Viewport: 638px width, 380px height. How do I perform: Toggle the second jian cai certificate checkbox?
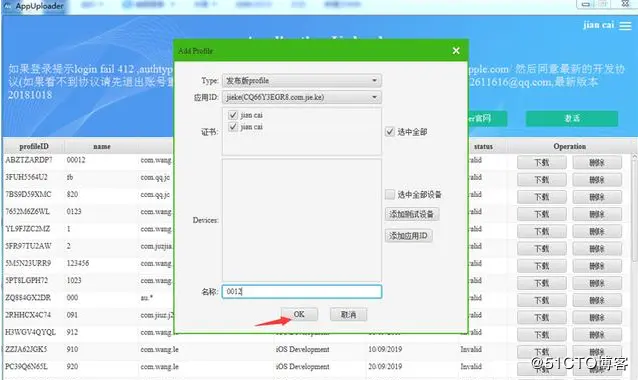coord(233,127)
